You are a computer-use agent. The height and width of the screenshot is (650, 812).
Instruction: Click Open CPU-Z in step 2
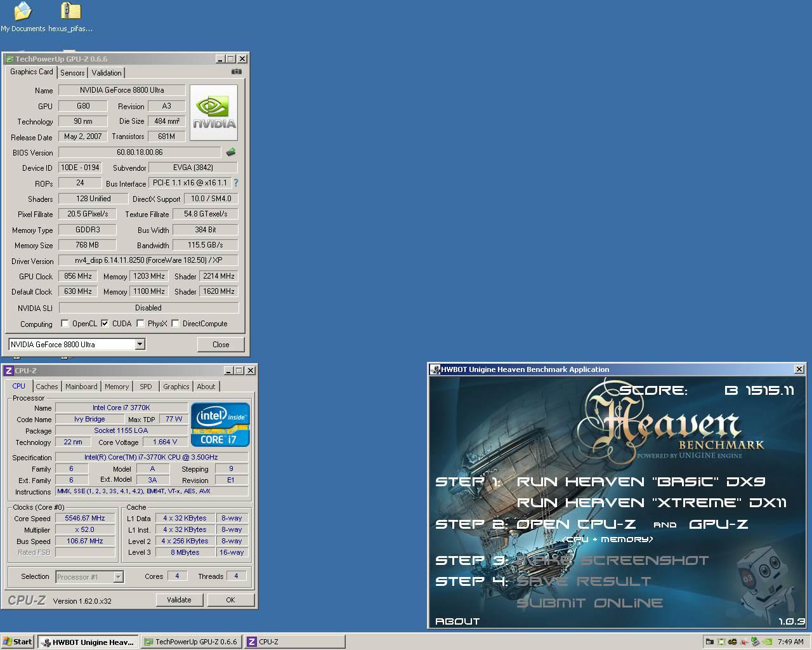pos(576,524)
